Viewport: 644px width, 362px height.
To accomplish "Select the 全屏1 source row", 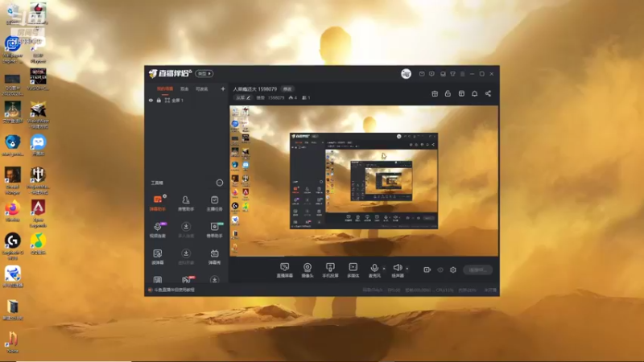I will click(x=187, y=100).
